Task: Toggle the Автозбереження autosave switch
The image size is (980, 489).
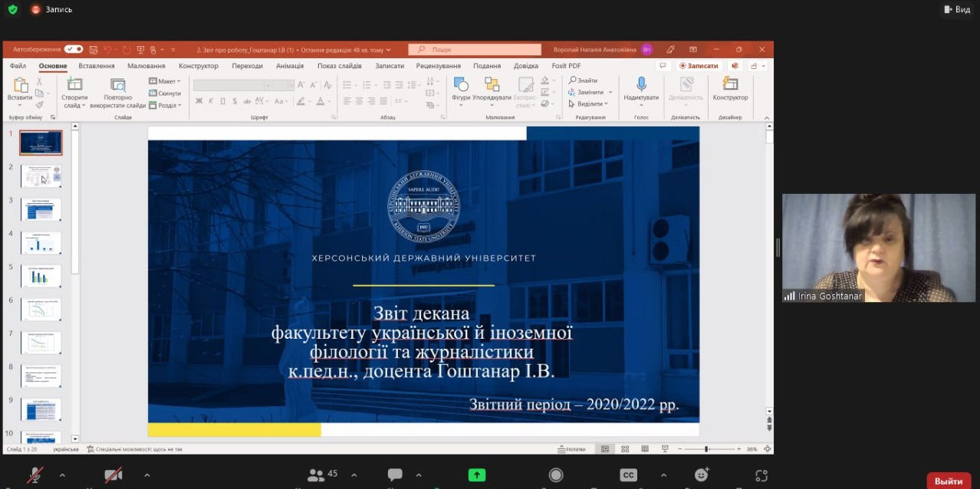Action: pos(74,49)
